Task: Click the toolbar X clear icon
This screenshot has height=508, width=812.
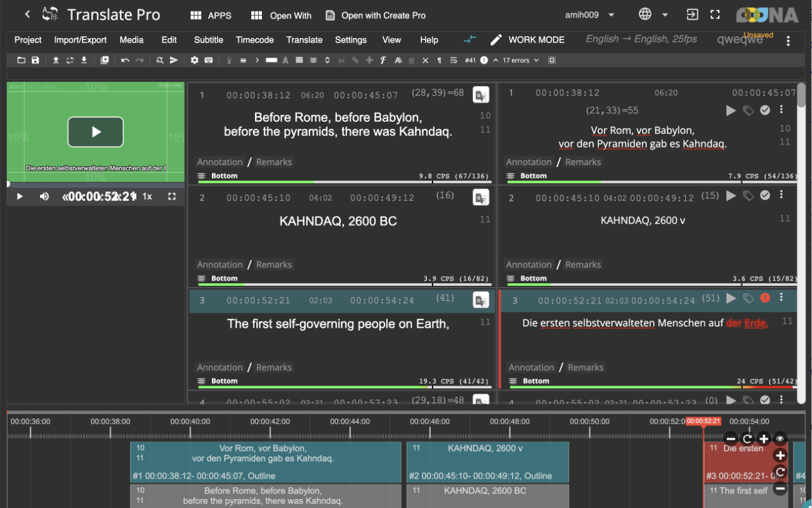Action: (x=426, y=60)
